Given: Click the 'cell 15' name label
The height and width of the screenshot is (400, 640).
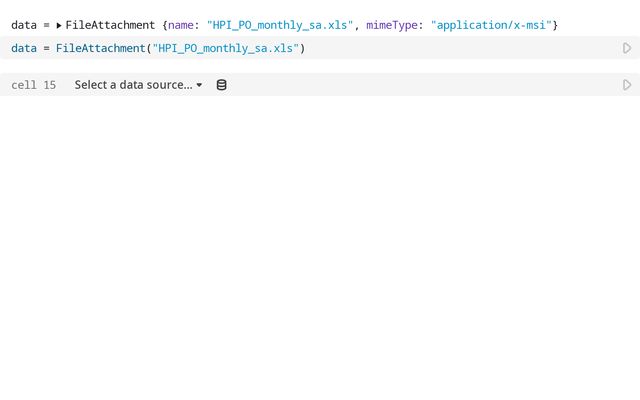Looking at the screenshot, I should (33, 85).
